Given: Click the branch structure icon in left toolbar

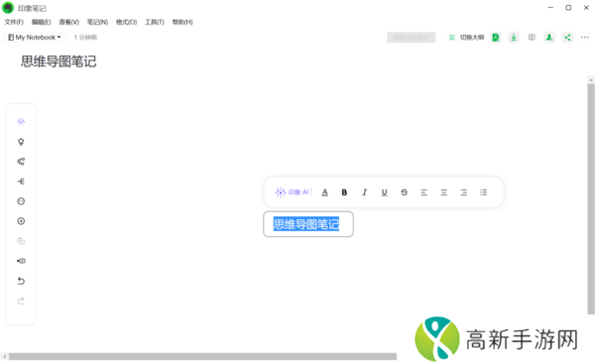Looking at the screenshot, I should [21, 182].
